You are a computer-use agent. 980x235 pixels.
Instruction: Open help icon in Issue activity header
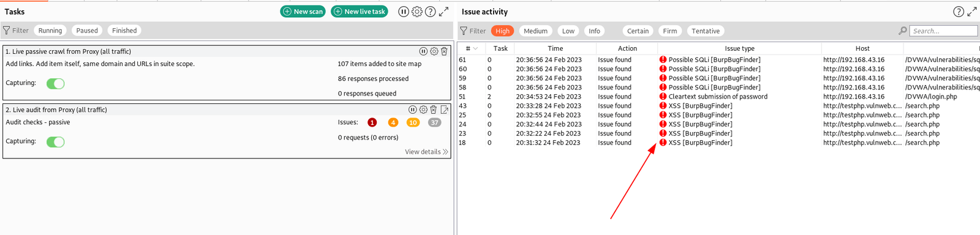[959, 12]
